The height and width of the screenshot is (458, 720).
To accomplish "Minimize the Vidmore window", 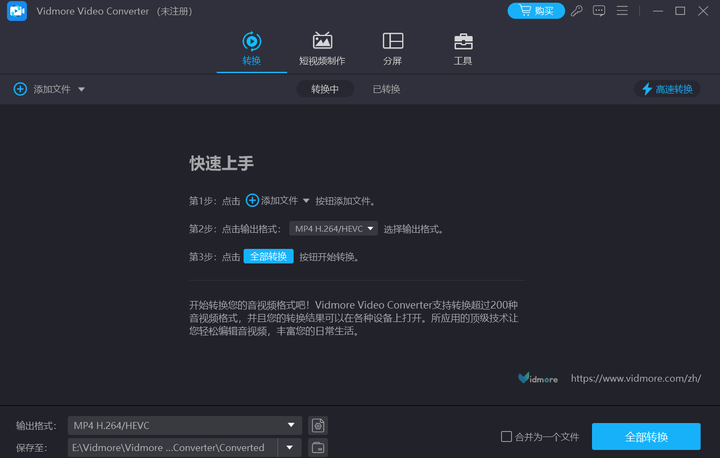I will tap(658, 11).
